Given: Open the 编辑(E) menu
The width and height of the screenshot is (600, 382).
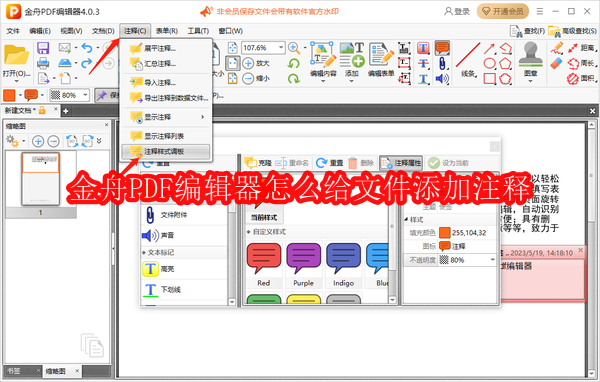Looking at the screenshot, I should click(x=40, y=31).
